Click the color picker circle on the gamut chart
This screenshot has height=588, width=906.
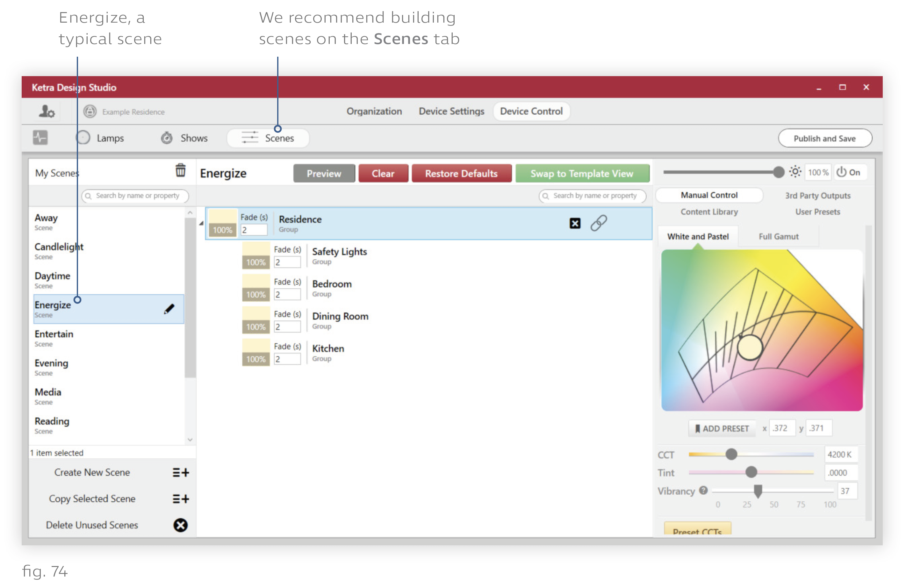tap(750, 347)
